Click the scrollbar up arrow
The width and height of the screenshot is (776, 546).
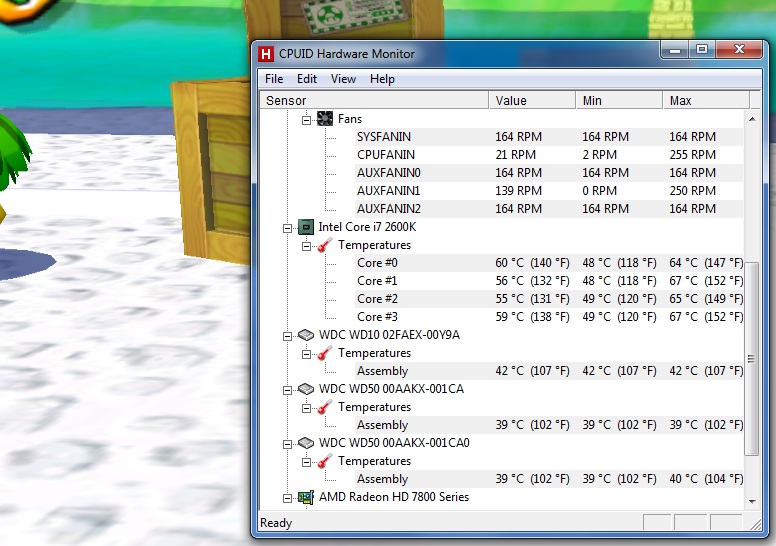tap(752, 119)
